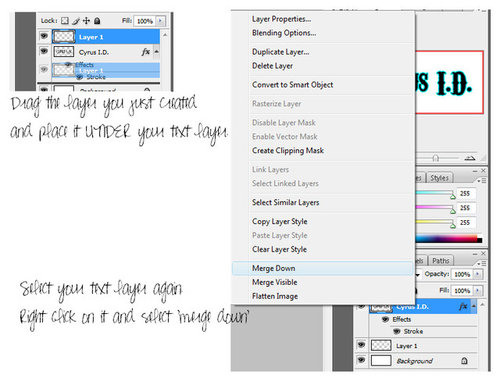Viewport: 500px width, 380px height.
Task: Switch to the Paths tab
Action: (x=441, y=261)
